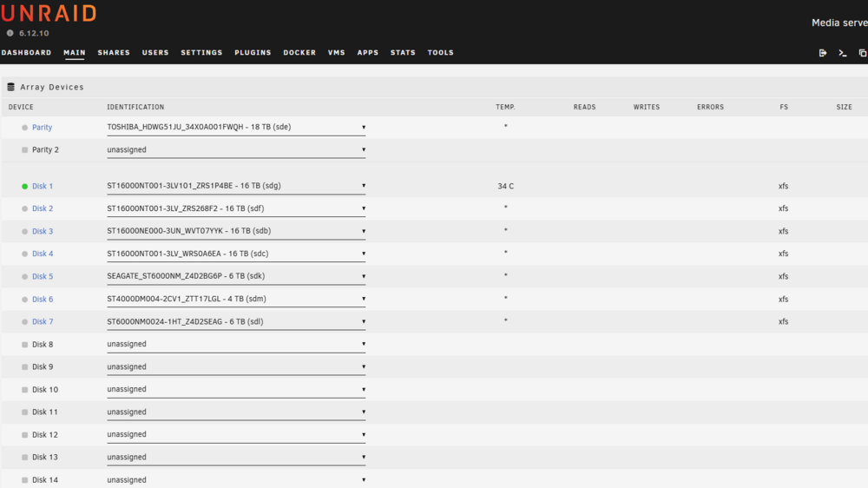Click the logout icon in top right
Image resolution: width=868 pixels, height=488 pixels.
pos(823,53)
